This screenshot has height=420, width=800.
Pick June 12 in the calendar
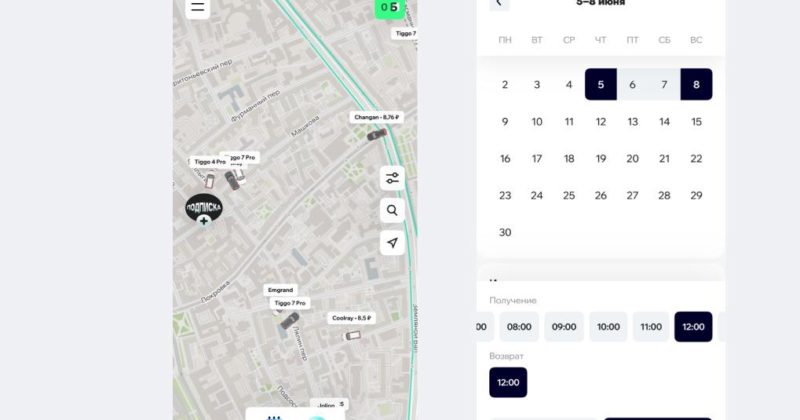601,122
